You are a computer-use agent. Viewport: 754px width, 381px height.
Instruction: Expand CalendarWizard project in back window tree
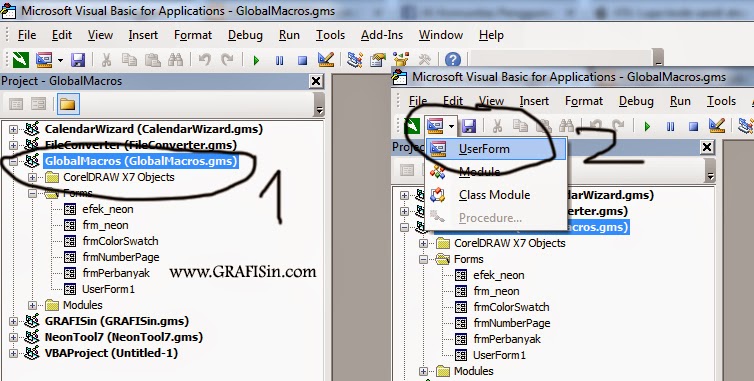[x=13, y=129]
